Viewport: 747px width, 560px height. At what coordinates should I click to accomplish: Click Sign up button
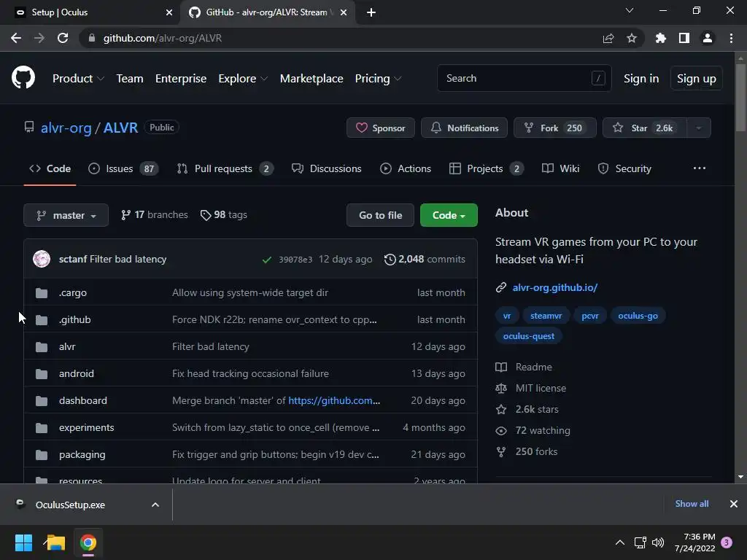696,79
